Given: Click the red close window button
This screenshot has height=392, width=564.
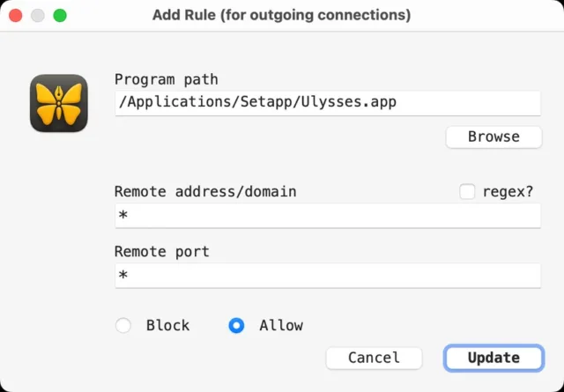Looking at the screenshot, I should (x=16, y=16).
